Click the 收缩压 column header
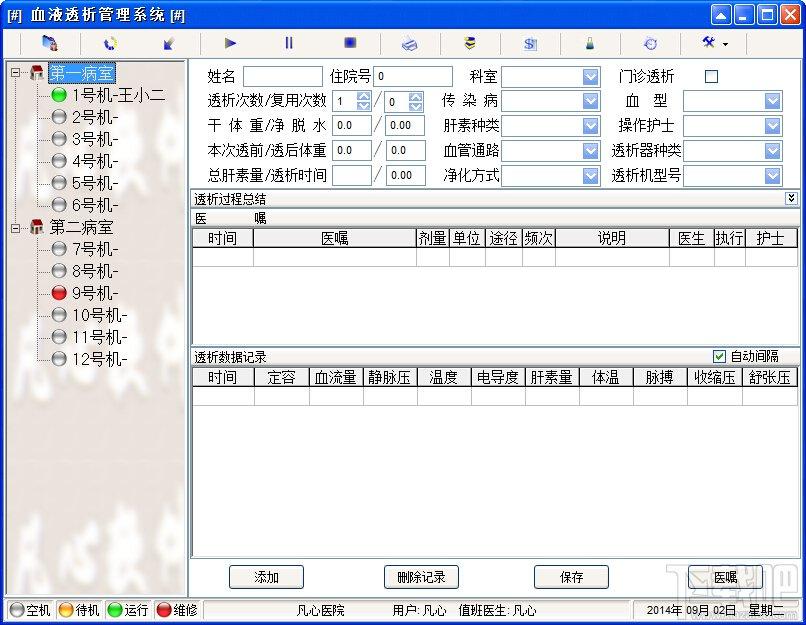 pos(715,377)
